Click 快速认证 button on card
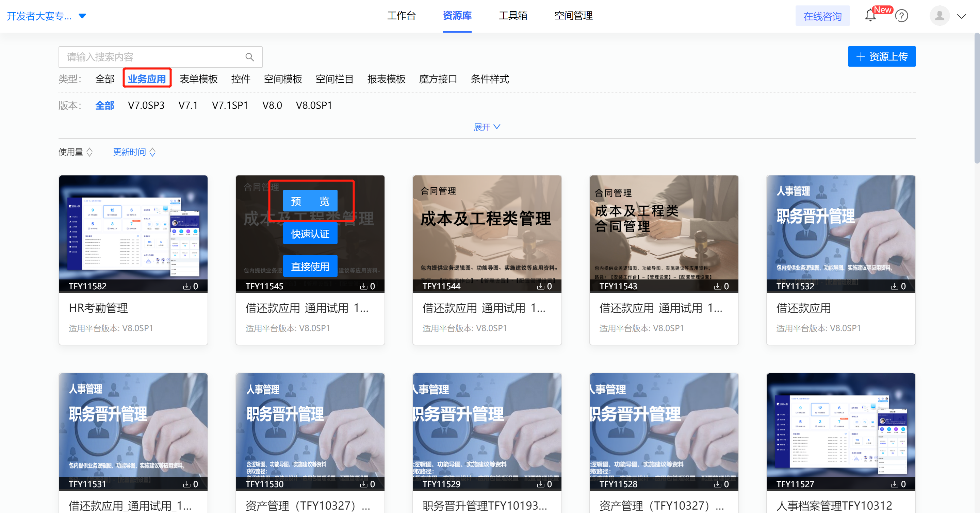The height and width of the screenshot is (513, 980). tap(310, 234)
